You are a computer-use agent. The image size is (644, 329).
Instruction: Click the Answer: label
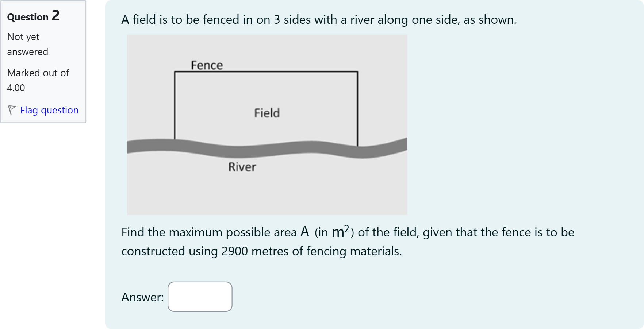point(142,297)
